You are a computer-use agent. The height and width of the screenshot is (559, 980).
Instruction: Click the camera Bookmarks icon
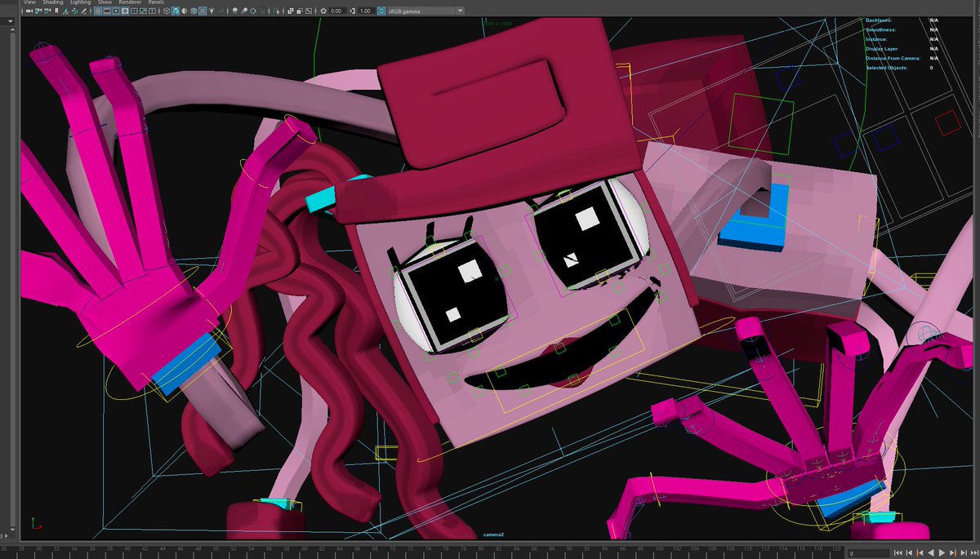coord(56,11)
